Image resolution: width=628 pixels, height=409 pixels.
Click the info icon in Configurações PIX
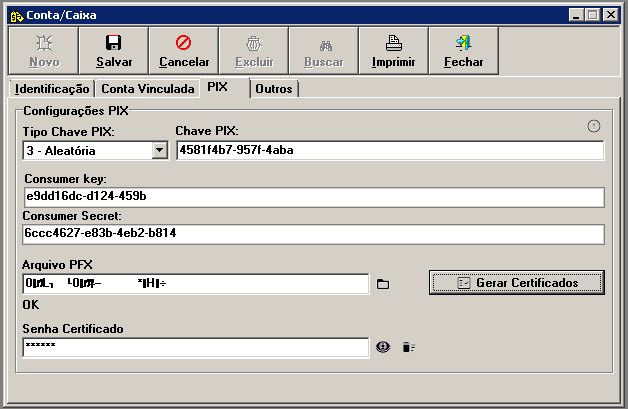593,126
